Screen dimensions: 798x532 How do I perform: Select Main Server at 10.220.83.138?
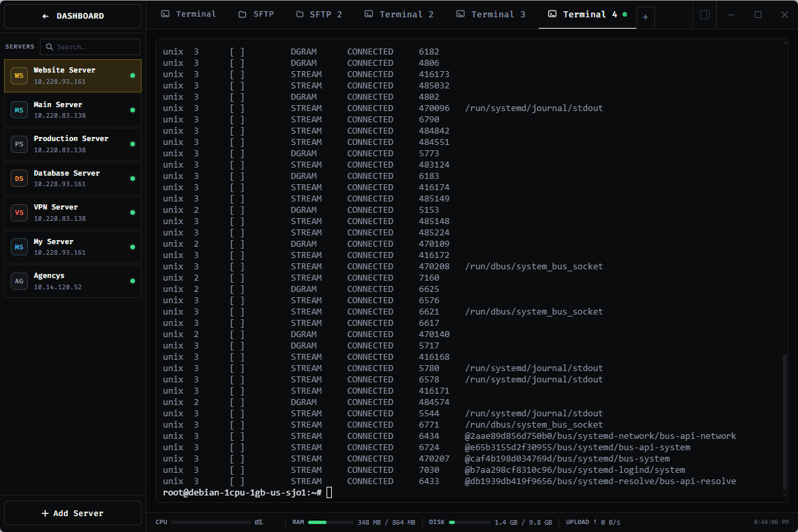tap(72, 110)
